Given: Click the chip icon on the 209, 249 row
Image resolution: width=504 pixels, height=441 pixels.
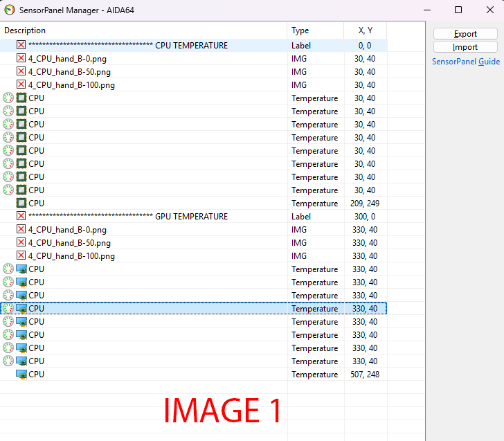Looking at the screenshot, I should [21, 203].
